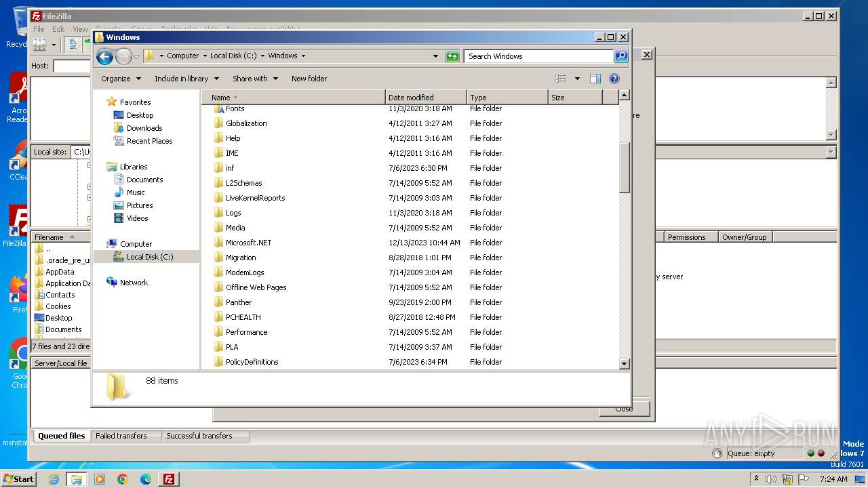Image resolution: width=868 pixels, height=488 pixels.
Task: Switch to Queued files tab
Action: 61,436
